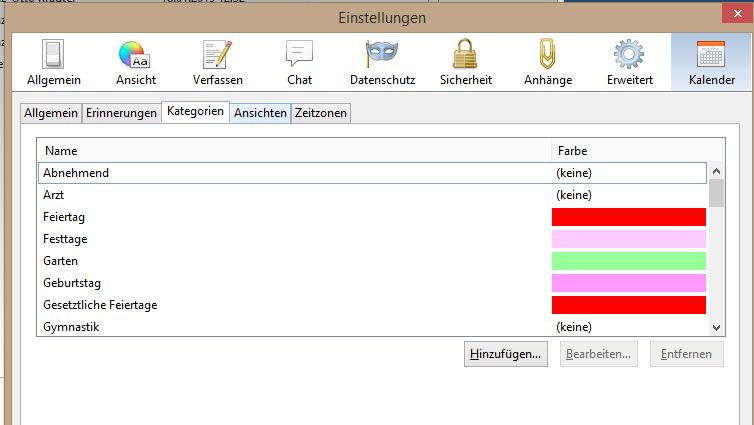Click the (keine) color value for Arzt
754x425 pixels.
(x=574, y=195)
